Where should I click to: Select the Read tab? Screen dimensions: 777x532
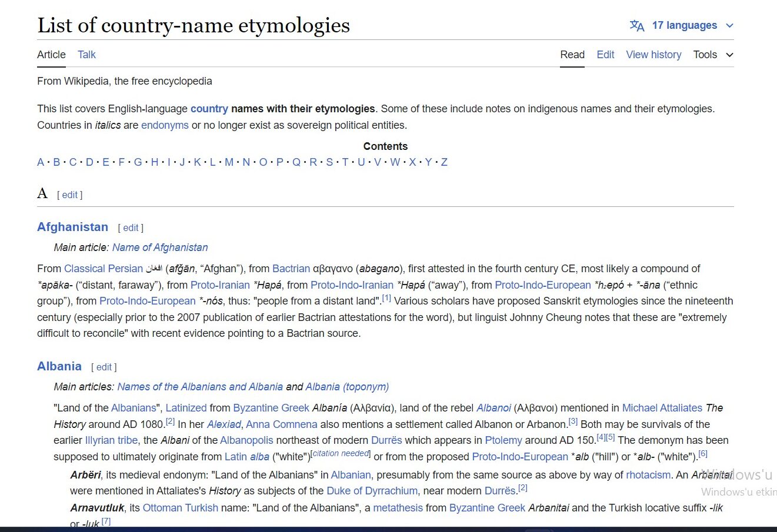572,55
